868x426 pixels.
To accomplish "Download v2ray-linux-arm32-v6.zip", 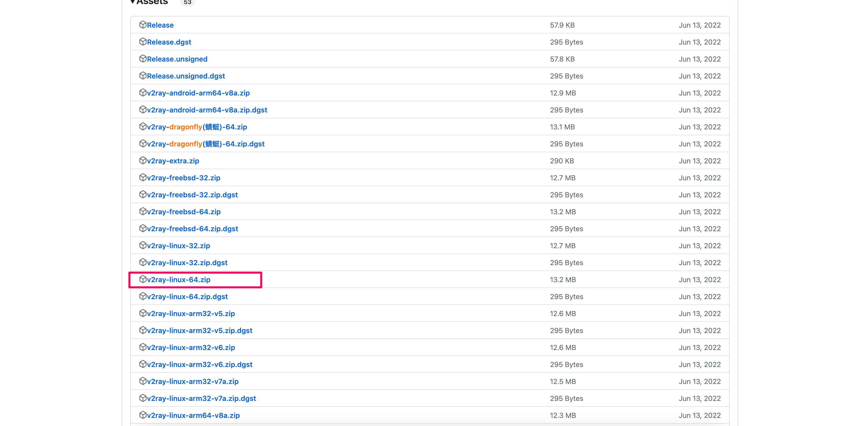I will tap(191, 347).
